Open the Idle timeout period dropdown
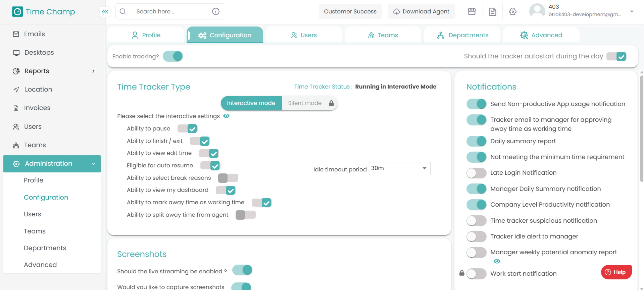The height and width of the screenshot is (290, 644). pos(400,168)
